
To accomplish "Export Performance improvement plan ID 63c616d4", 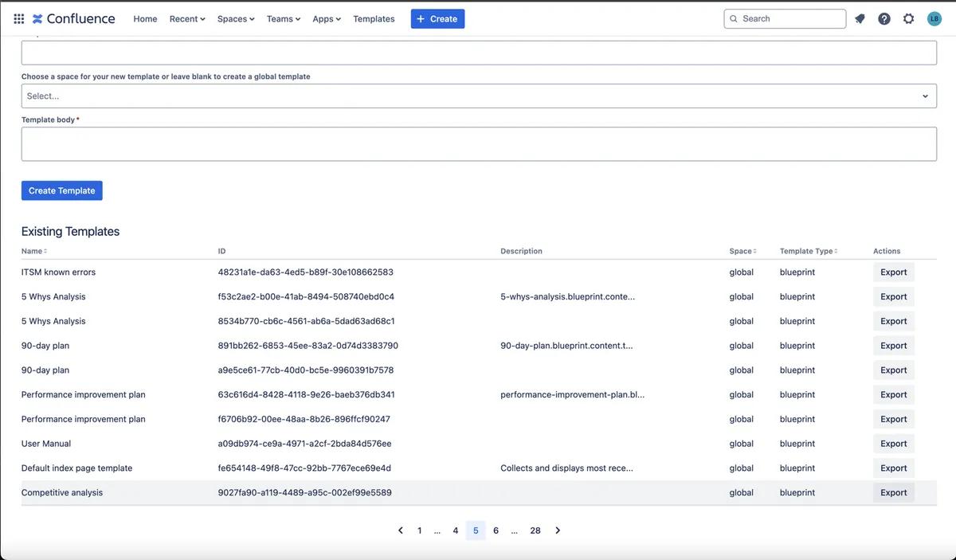I will pyautogui.click(x=894, y=394).
